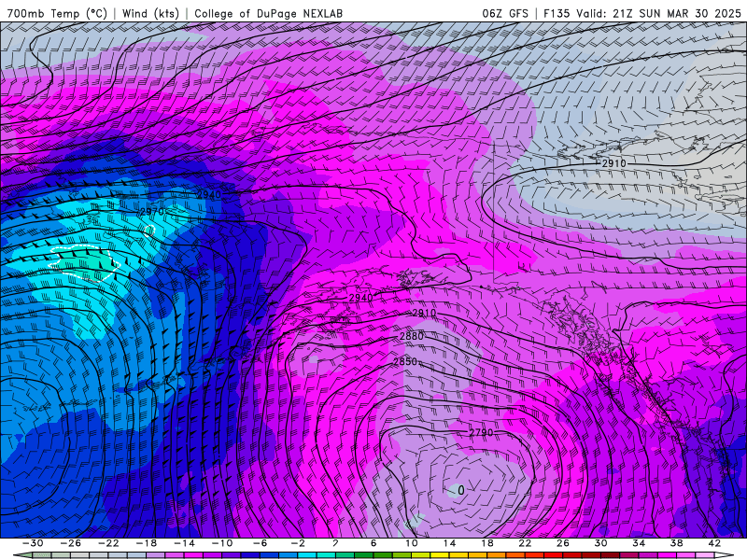The image size is (747, 560).
Task: Click the 22 color scale label
Action: pos(525,543)
